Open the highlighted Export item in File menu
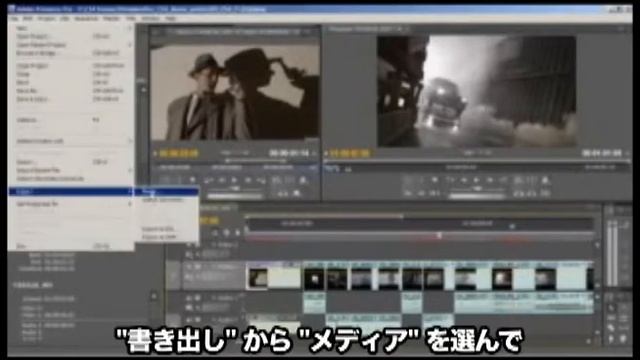 tap(71, 191)
